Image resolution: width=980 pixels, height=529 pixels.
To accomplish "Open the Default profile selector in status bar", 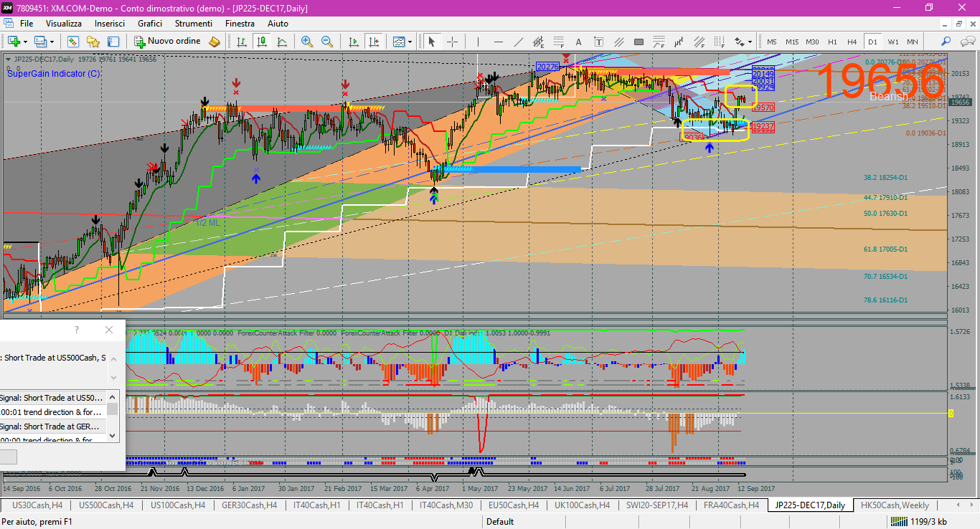I will [x=500, y=522].
